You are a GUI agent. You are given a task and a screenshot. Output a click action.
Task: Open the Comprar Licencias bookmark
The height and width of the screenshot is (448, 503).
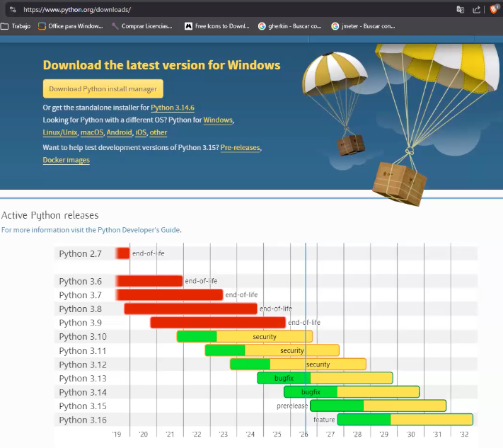141,26
